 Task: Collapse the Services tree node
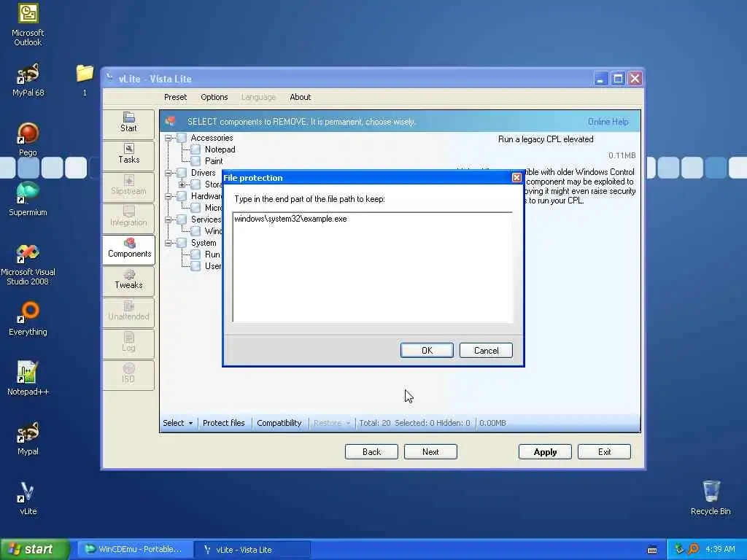(x=168, y=219)
